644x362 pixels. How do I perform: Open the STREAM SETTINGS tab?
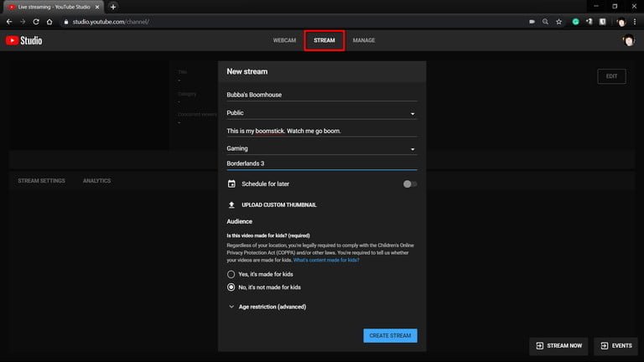pos(41,181)
